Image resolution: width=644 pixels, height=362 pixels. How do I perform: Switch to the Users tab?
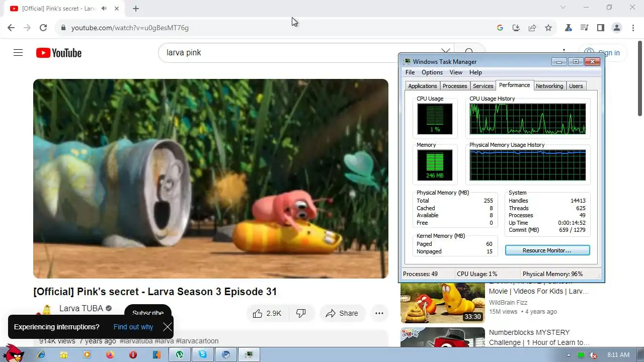[x=576, y=86]
